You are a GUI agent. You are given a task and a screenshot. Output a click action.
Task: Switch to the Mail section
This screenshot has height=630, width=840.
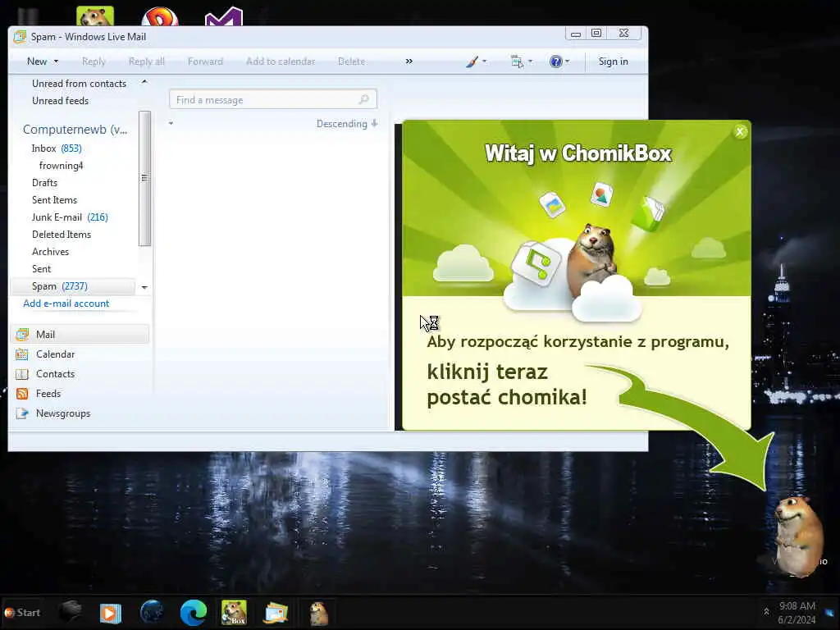[80, 335]
